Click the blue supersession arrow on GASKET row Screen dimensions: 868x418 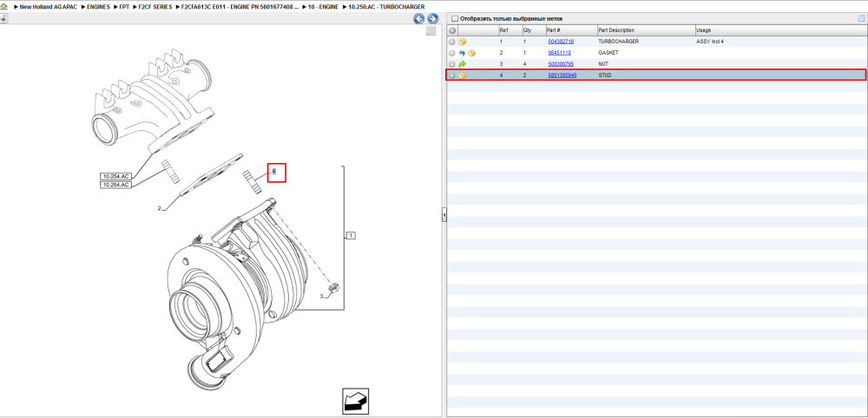pos(463,53)
